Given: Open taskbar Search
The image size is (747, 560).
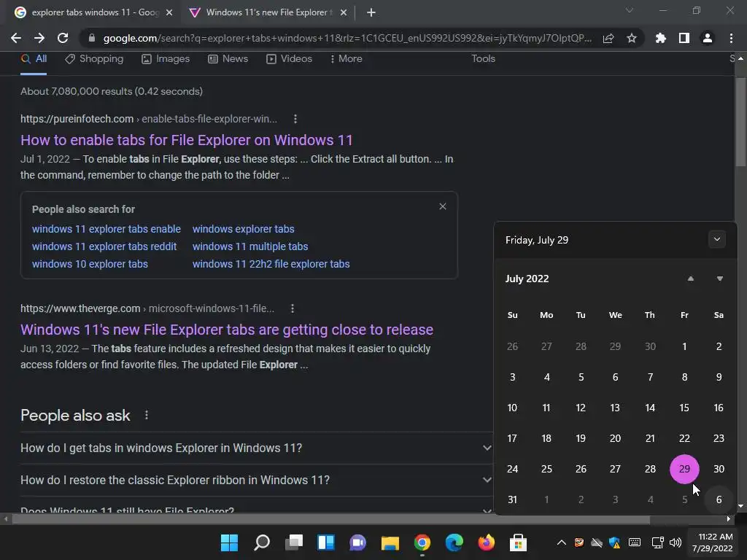Looking at the screenshot, I should click(x=262, y=542).
